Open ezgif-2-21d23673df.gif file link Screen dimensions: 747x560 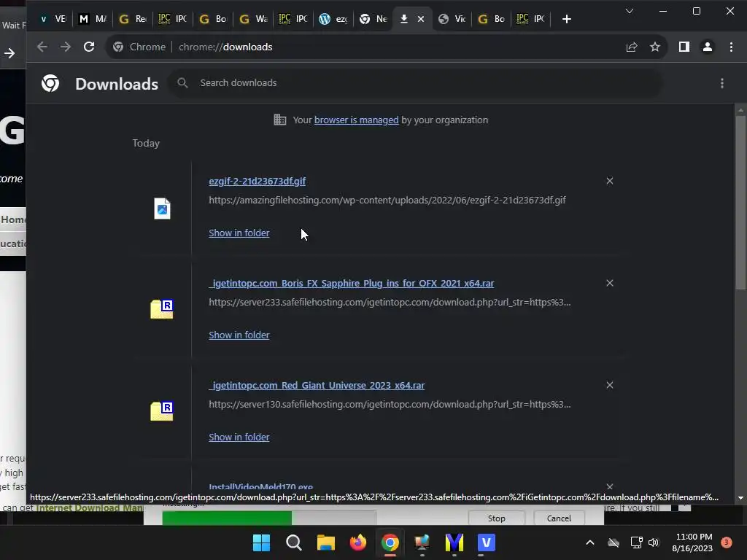(258, 182)
